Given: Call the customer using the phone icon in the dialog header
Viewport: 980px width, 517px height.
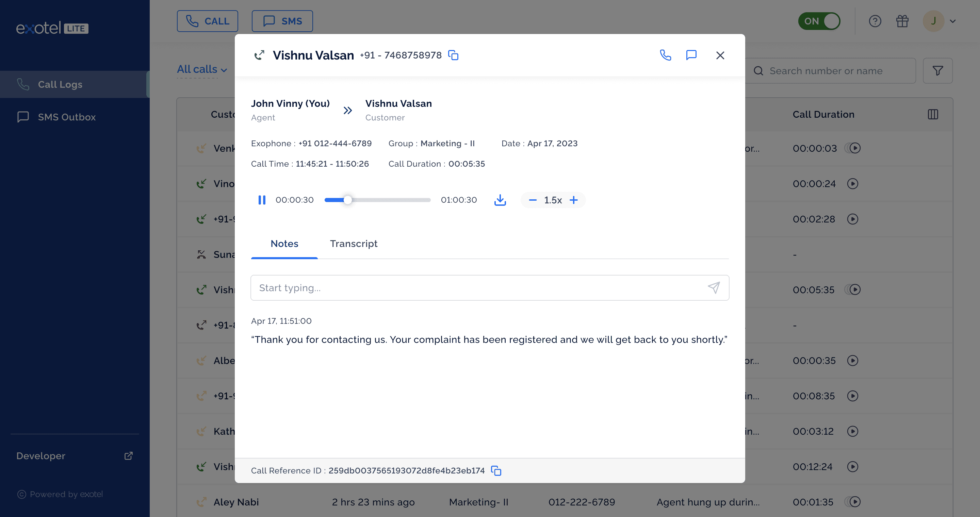Looking at the screenshot, I should click(x=665, y=55).
